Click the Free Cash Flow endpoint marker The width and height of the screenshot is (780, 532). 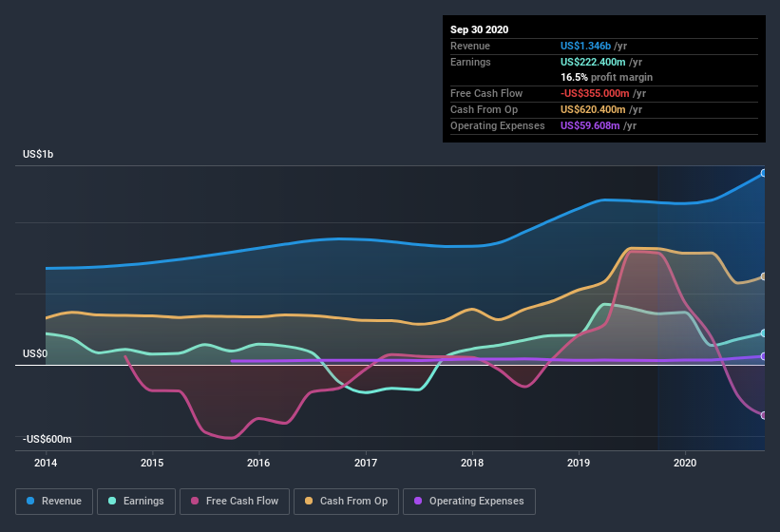click(763, 415)
